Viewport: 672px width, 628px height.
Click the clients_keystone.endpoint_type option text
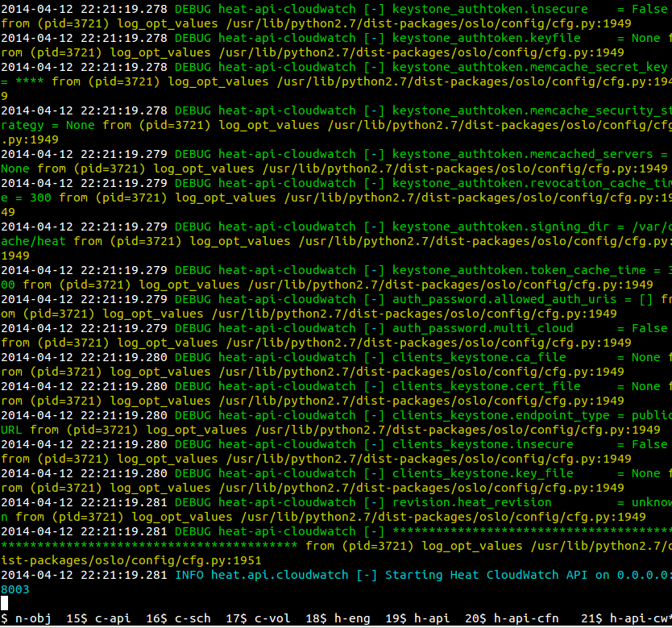(500, 415)
